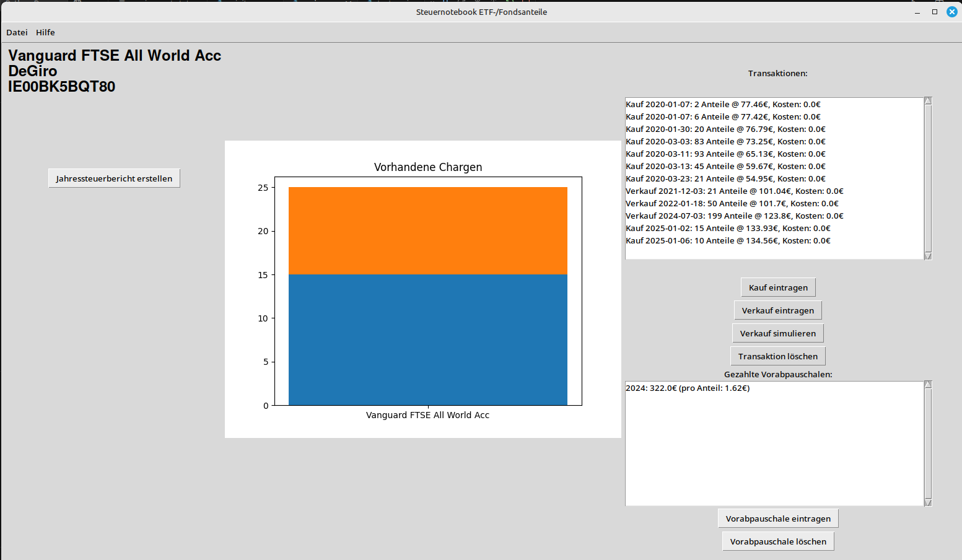Open the Hilfe menu
Viewport: 962px width, 560px height.
point(45,32)
